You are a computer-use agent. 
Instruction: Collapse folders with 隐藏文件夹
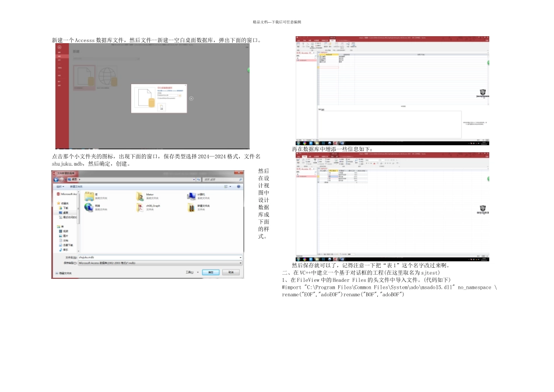pyautogui.click(x=64, y=273)
